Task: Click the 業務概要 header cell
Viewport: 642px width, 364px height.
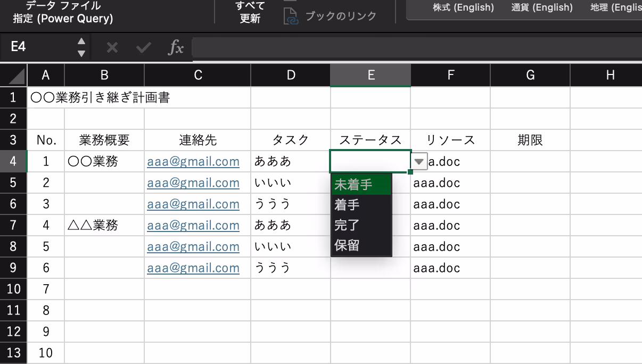Action: coord(104,140)
